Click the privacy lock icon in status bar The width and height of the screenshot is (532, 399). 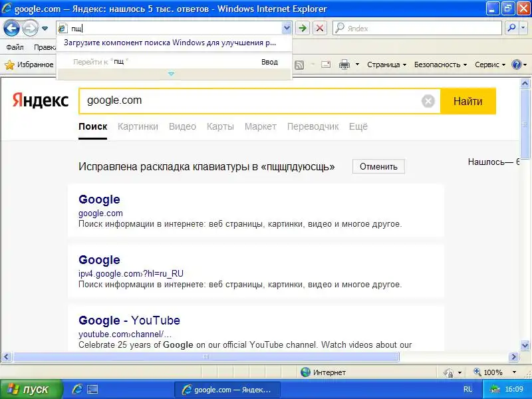click(x=448, y=372)
